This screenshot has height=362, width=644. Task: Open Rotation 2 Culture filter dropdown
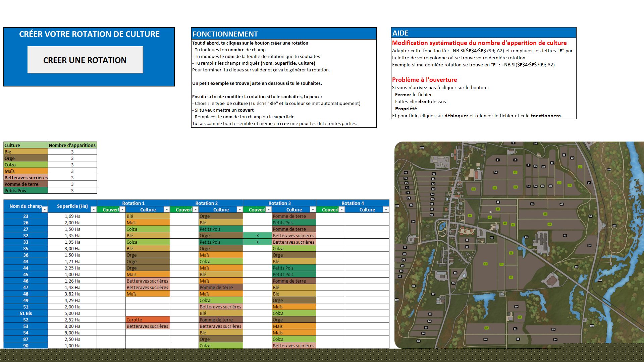[239, 209]
